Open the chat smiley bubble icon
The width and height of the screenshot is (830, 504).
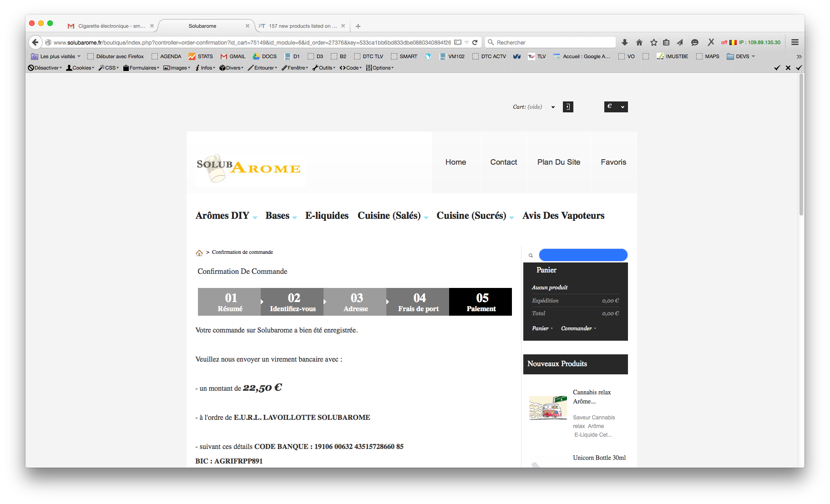point(695,42)
